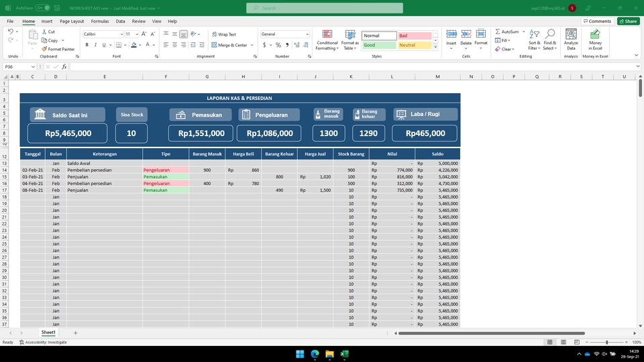Click the formula bar input
This screenshot has width=644, height=362.
click(x=352, y=66)
